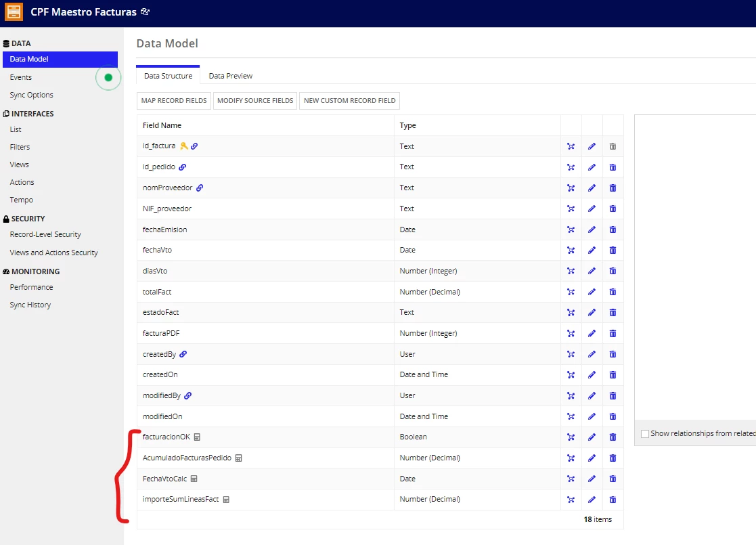Edit the NIF_proveedor field
Image resolution: width=756 pixels, height=545 pixels.
point(592,209)
